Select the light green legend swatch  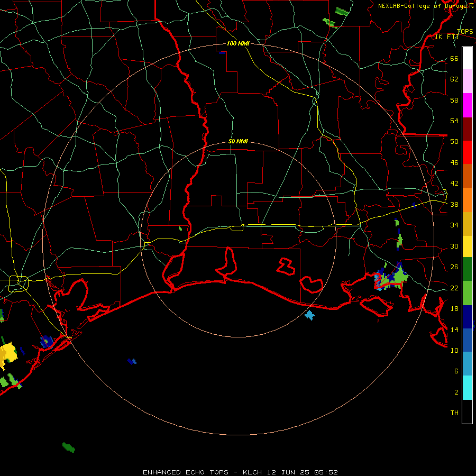tap(467, 293)
